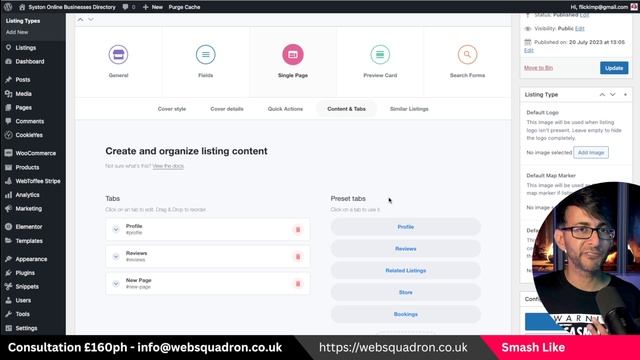Screen dimensions: 640x360
Task: Click Add Image for Default Logo
Action: (591, 153)
